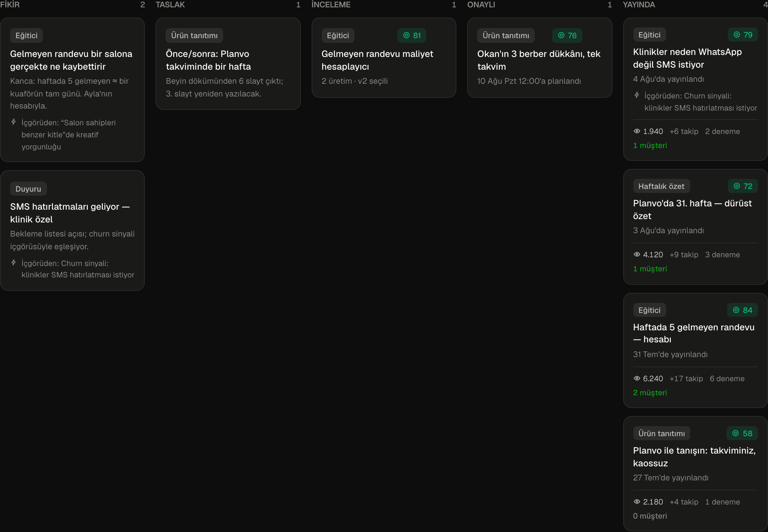Click the title Okan'ın 3 berber dükkânı, tek takvim

coord(539,60)
